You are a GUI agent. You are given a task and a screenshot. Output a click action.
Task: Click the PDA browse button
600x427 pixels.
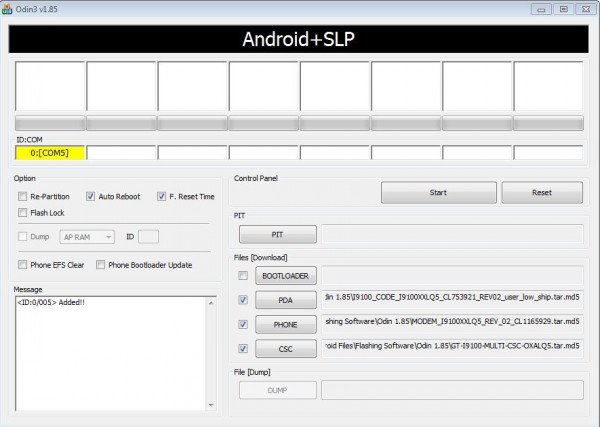coord(286,300)
